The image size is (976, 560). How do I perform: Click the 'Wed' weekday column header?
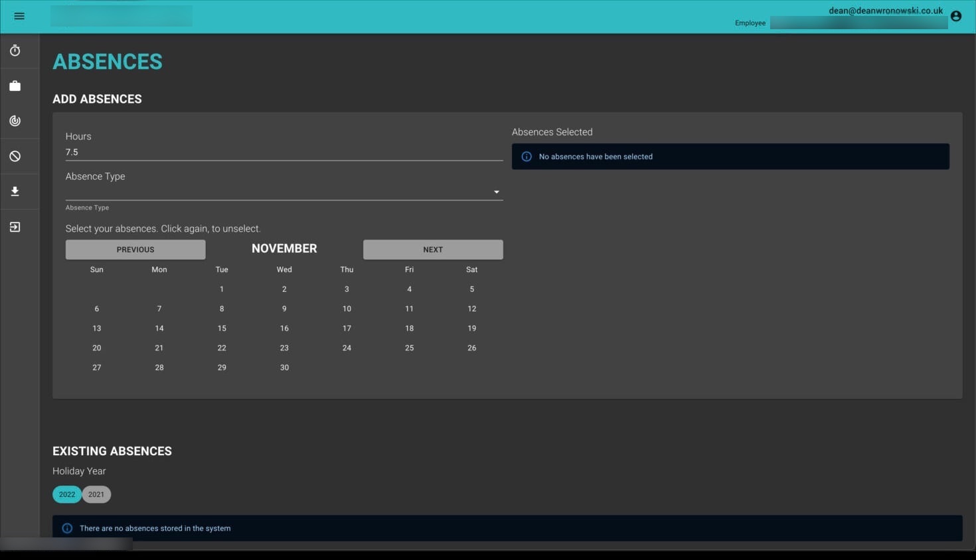click(284, 269)
